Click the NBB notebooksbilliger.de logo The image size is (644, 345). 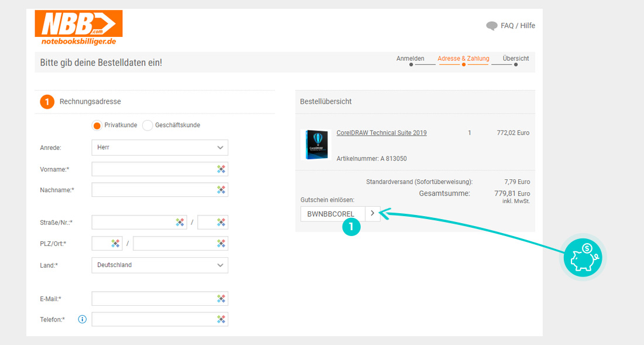(x=78, y=28)
